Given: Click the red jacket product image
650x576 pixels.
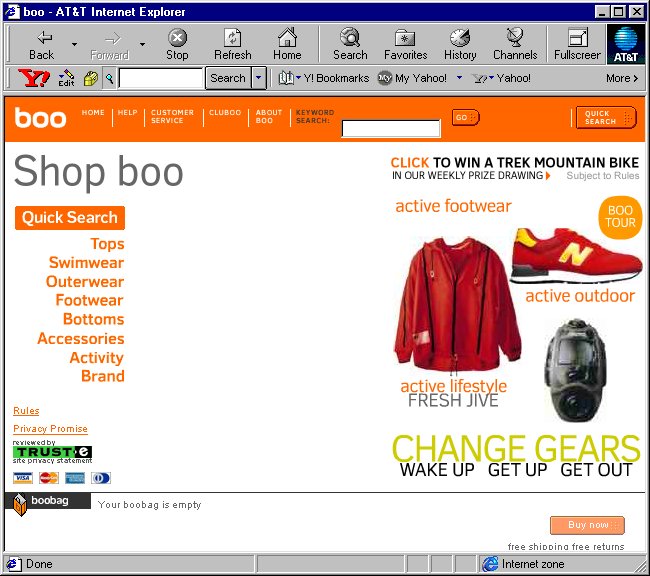Looking at the screenshot, I should point(457,305).
